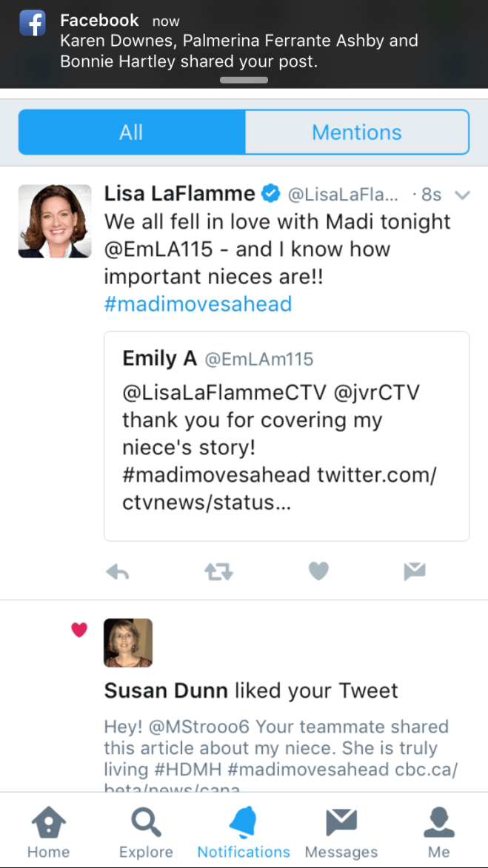The height and width of the screenshot is (868, 488).
Task: Open the Facebook notification banner icon
Action: click(33, 24)
